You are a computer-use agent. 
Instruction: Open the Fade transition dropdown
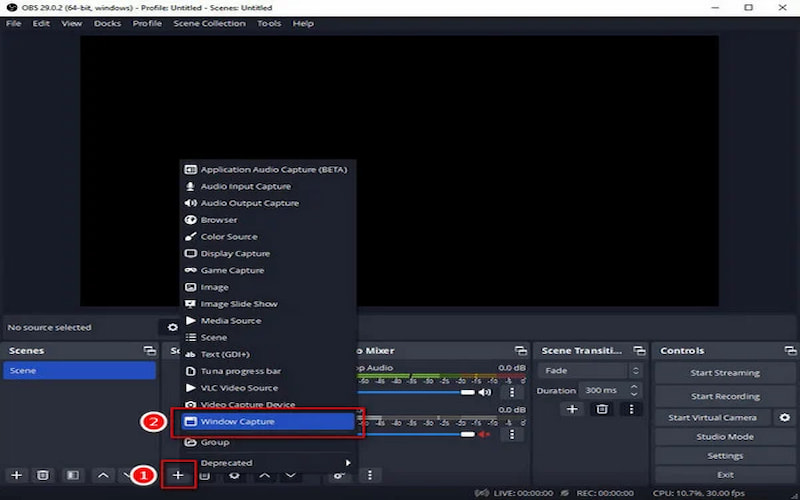click(x=590, y=371)
